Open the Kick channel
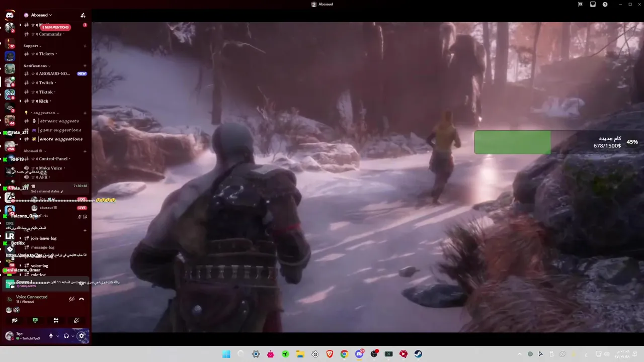Viewport: 644px width, 362px height. [55, 101]
